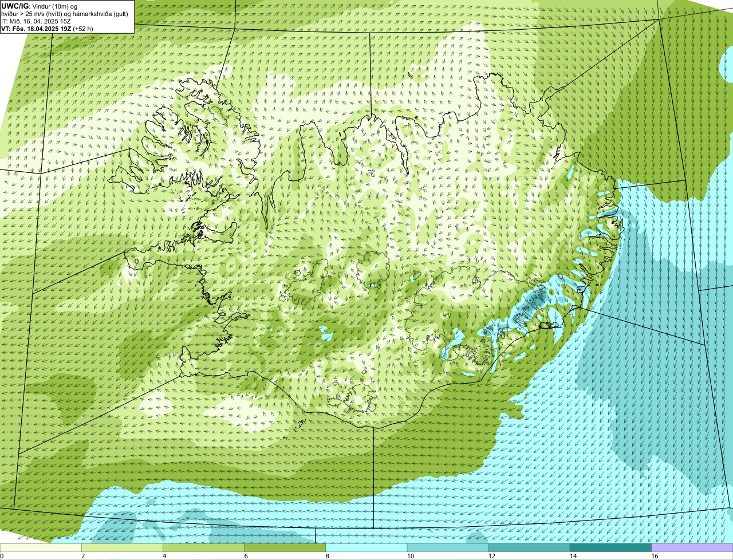Click the scale label '12'
Screen dimensions: 733x560
point(491,556)
